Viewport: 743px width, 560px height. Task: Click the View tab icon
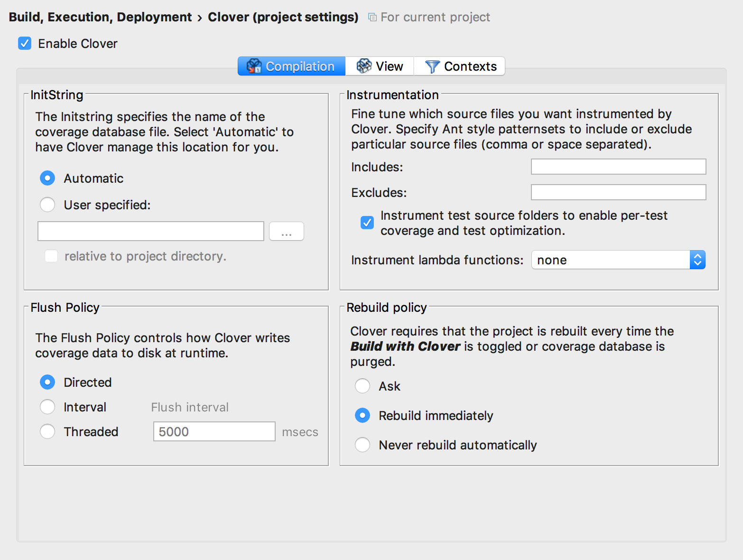pyautogui.click(x=364, y=66)
